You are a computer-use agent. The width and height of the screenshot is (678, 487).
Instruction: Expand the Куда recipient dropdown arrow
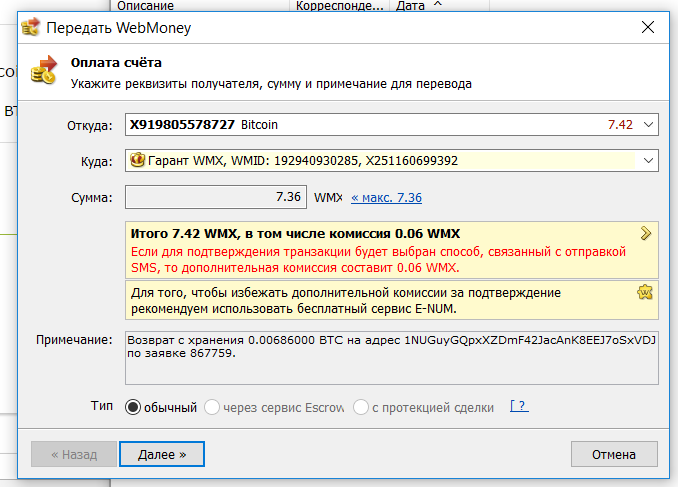(648, 160)
